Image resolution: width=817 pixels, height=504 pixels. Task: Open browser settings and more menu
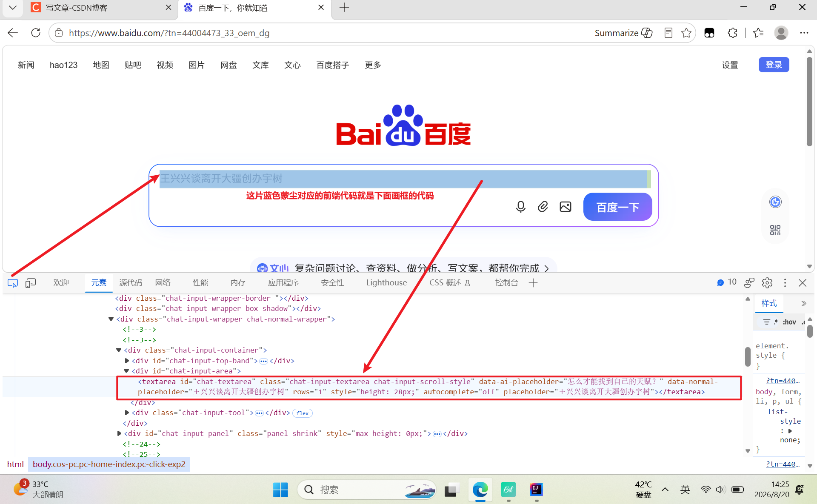pos(804,33)
